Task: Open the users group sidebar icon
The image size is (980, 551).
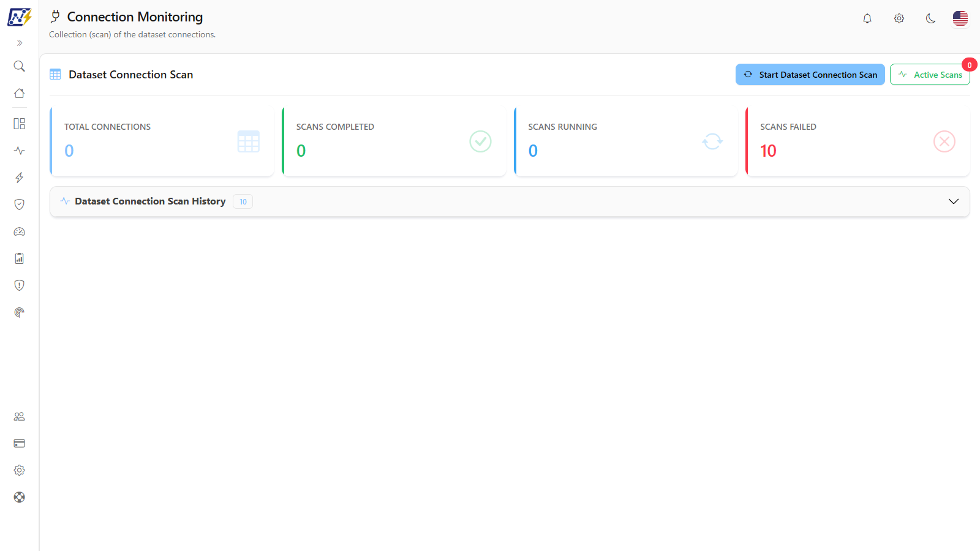Action: coord(20,416)
